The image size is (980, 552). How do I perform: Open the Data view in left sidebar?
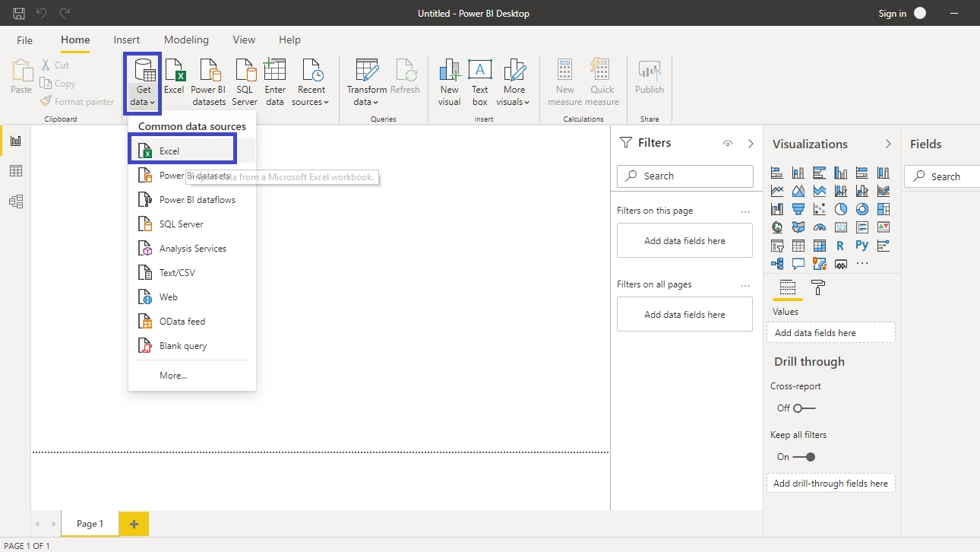(x=16, y=171)
